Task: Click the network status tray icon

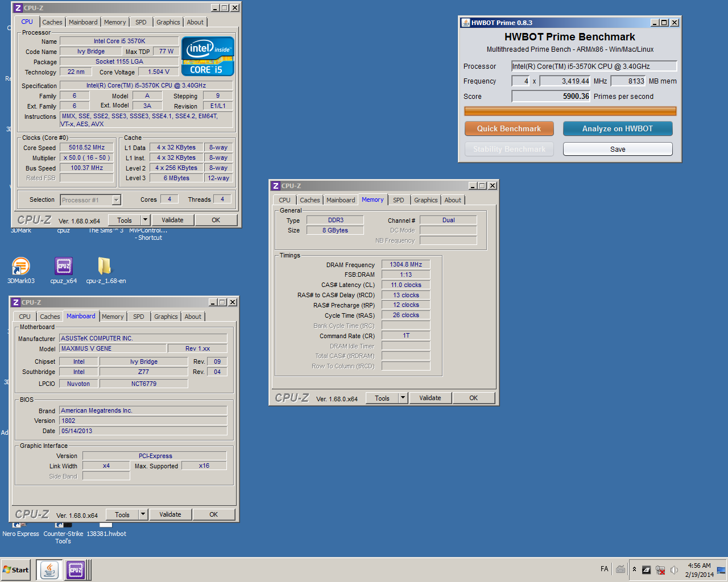Action: 660,569
